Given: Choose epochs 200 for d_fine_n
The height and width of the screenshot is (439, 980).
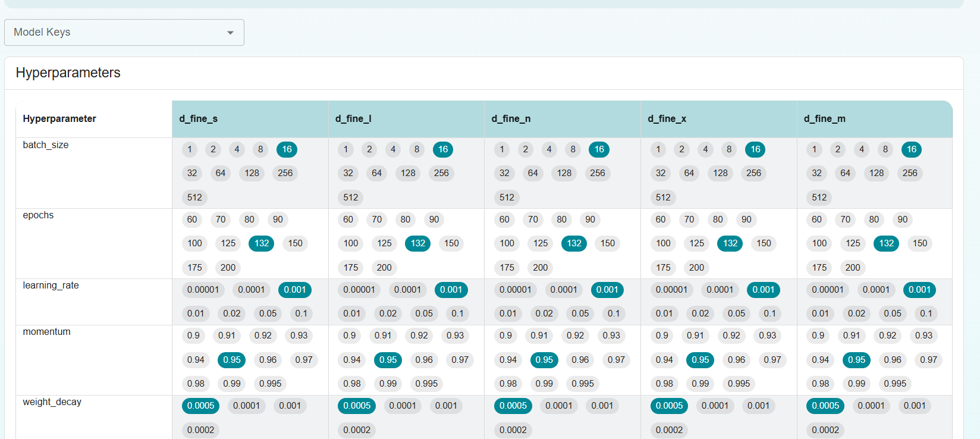Looking at the screenshot, I should [541, 268].
